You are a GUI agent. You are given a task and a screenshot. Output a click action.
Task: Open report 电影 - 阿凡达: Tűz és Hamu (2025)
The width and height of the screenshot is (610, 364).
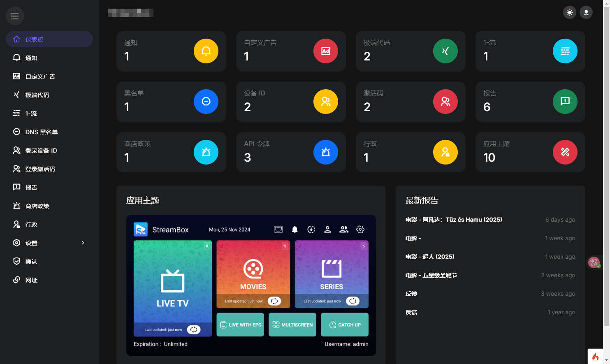point(454,220)
